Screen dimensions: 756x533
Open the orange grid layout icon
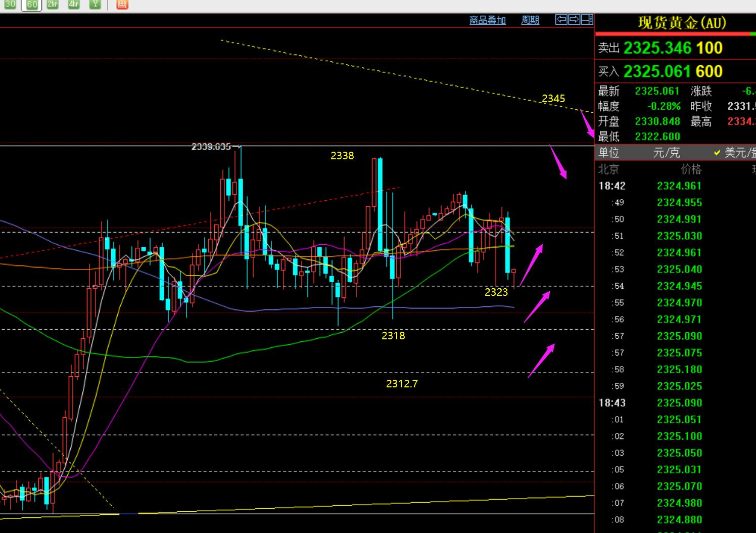[x=122, y=4]
